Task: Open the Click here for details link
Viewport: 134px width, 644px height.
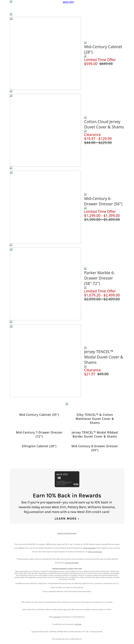Action: tap(72, 563)
